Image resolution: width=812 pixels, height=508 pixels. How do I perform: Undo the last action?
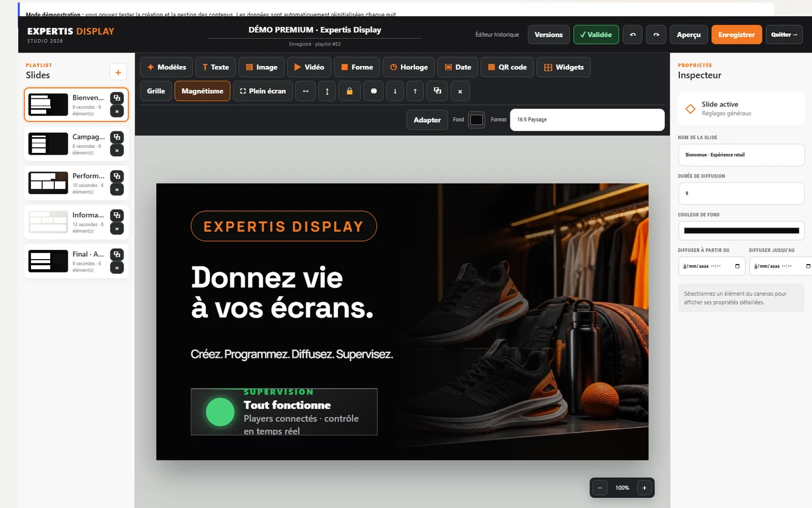click(633, 34)
